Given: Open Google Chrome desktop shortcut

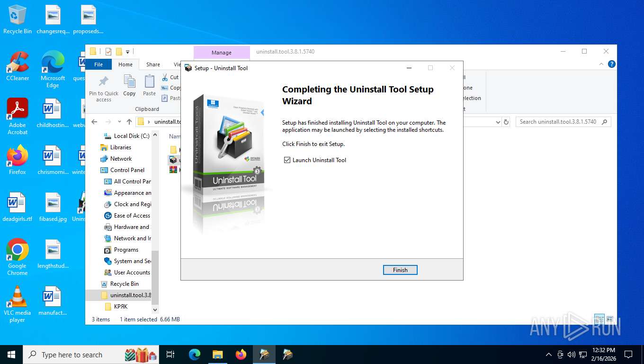Looking at the screenshot, I should [18, 257].
